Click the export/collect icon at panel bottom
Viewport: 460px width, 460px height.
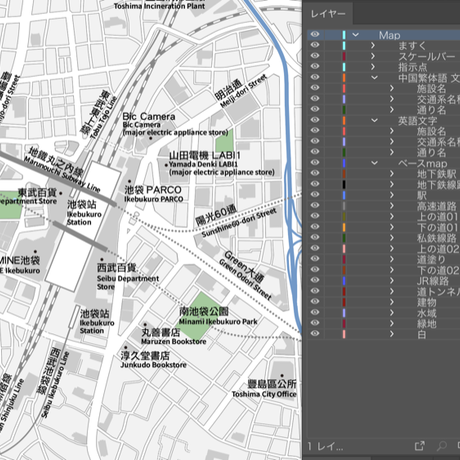click(419, 446)
